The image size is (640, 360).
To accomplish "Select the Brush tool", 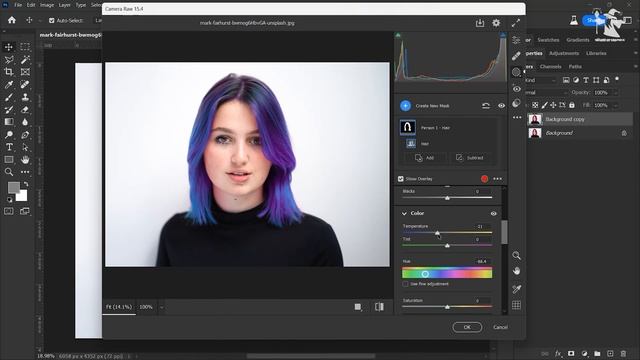I will [x=9, y=97].
